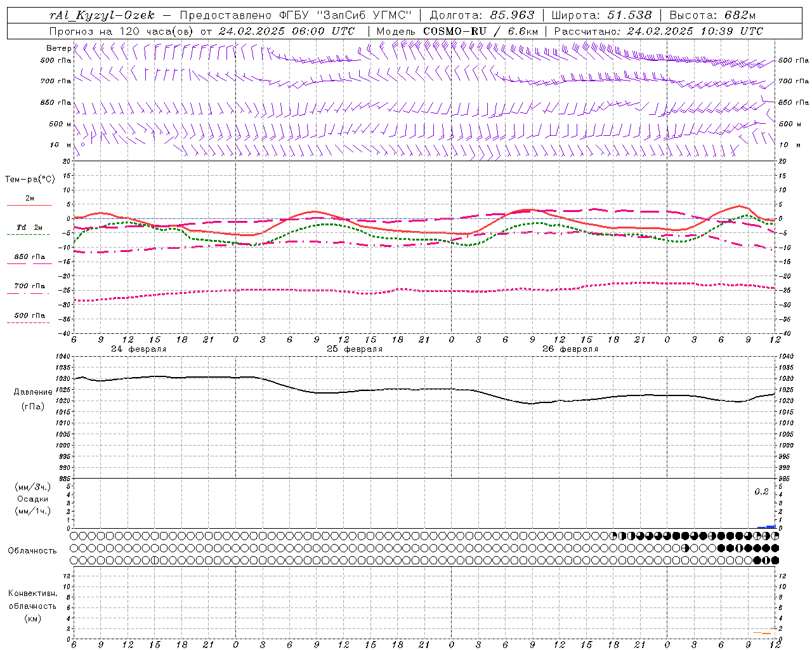Click the 26 февраля date label
812x650 pixels.
point(570,349)
